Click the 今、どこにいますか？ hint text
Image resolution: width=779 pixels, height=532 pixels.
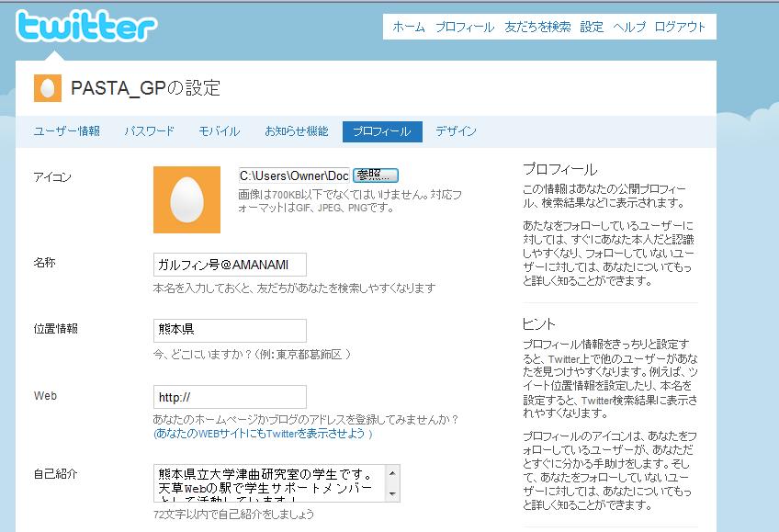252,355
